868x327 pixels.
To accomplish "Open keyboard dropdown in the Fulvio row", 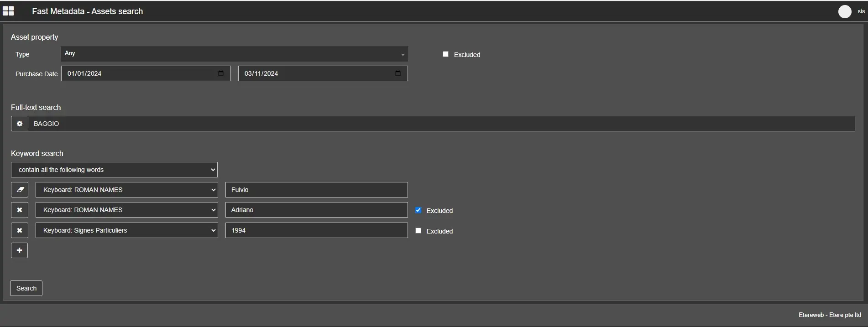I will point(127,190).
